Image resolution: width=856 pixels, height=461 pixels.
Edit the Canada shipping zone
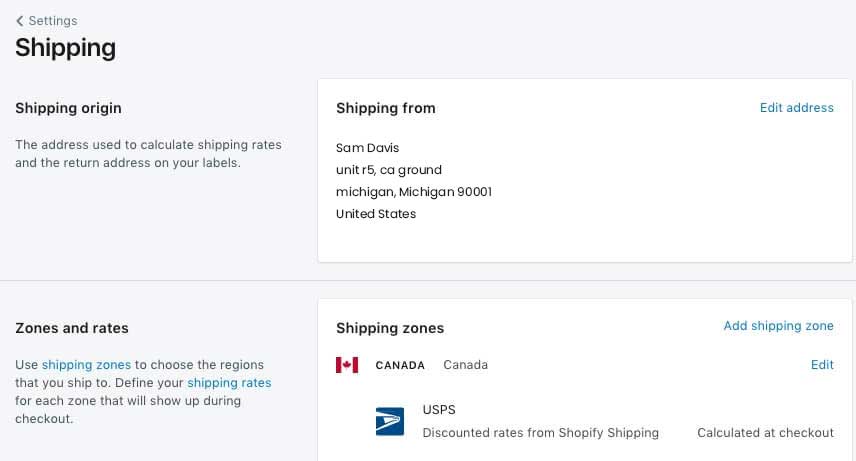(822, 365)
